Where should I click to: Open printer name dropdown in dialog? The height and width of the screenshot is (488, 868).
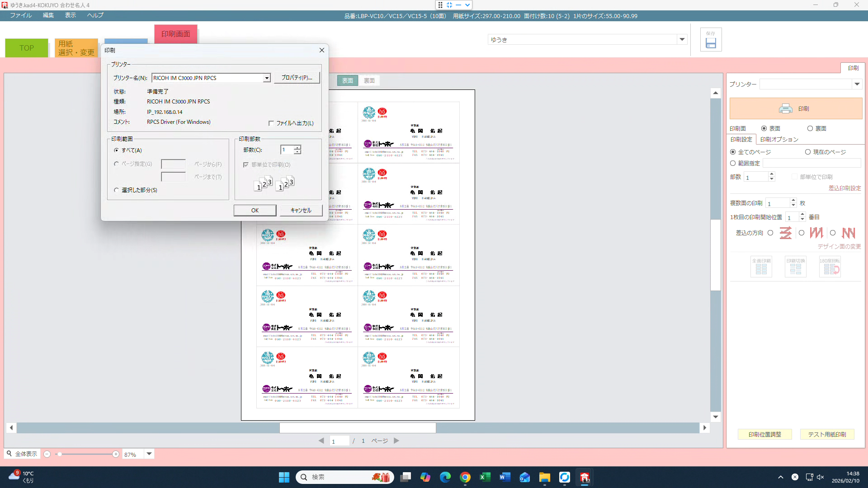click(x=267, y=78)
